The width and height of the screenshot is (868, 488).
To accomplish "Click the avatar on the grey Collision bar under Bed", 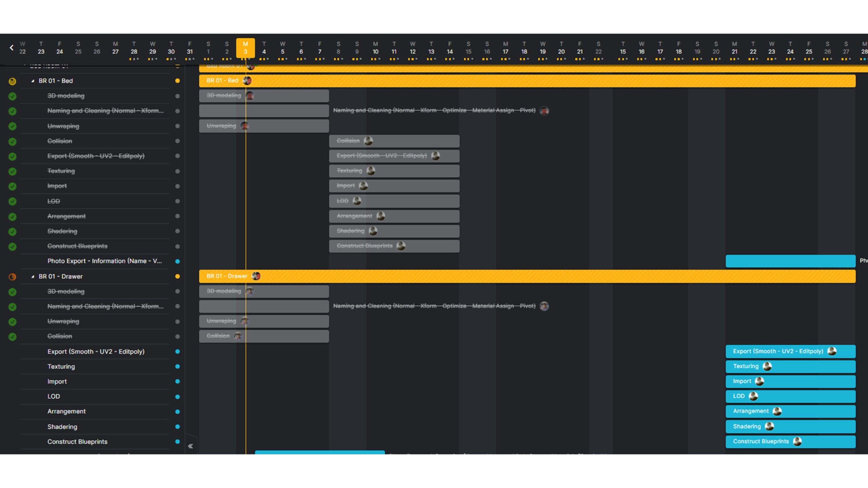I will tap(368, 141).
